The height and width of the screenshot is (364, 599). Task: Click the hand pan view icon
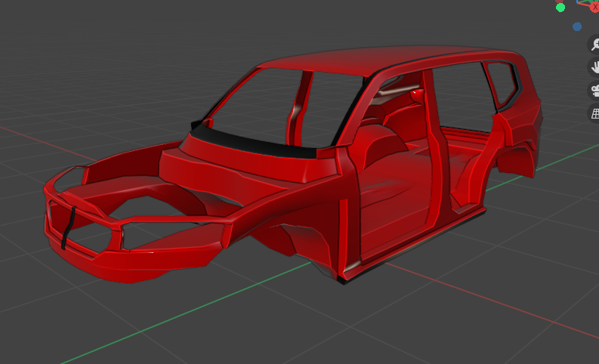coord(594,67)
